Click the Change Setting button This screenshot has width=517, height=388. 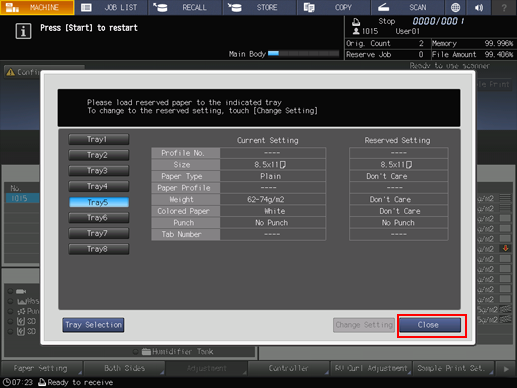coord(364,325)
